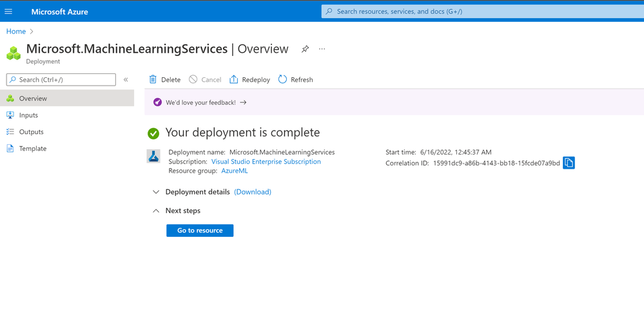
Task: Open the AzureML resource group link
Action: (235, 171)
